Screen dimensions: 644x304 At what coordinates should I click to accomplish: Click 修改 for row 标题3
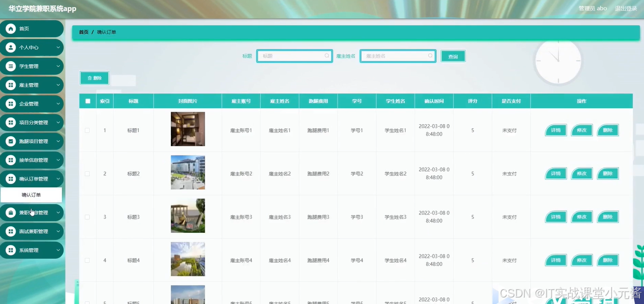coord(582,217)
